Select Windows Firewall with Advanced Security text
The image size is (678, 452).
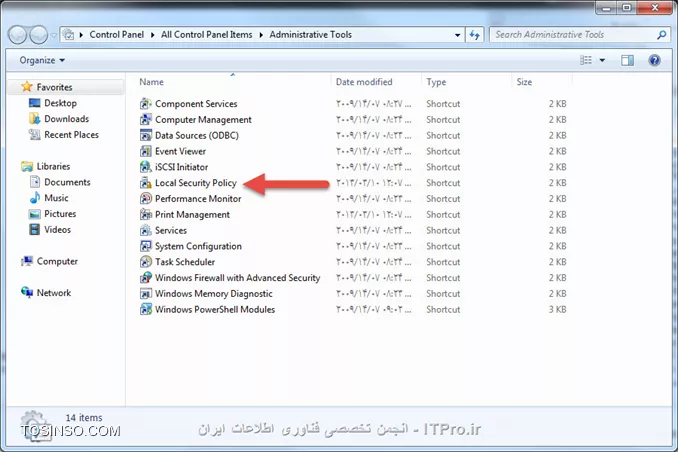(237, 278)
